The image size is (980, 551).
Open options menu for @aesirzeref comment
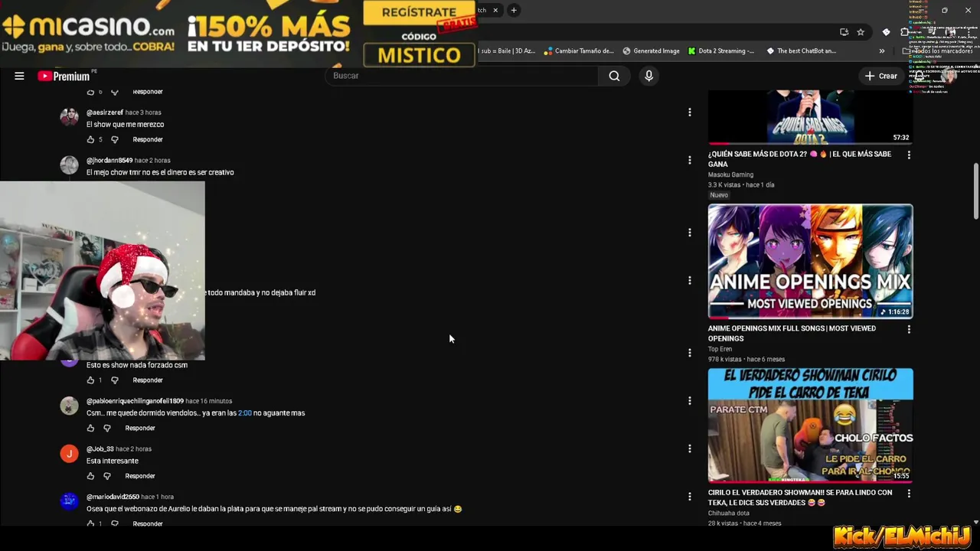pyautogui.click(x=689, y=112)
